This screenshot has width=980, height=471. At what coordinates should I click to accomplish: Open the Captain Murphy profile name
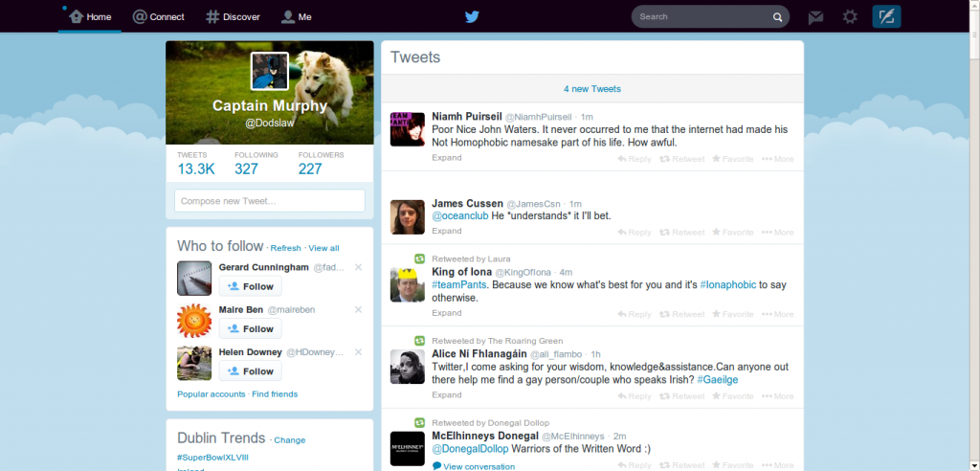pyautogui.click(x=269, y=105)
